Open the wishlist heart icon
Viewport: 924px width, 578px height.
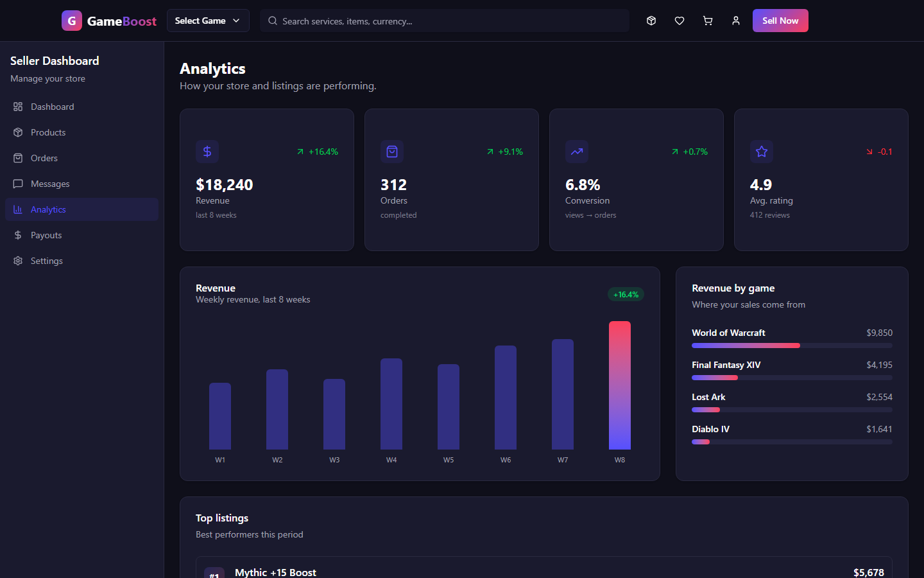coord(680,21)
